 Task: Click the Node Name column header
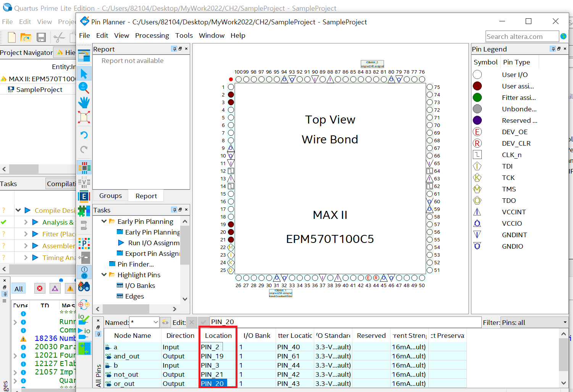click(x=132, y=336)
